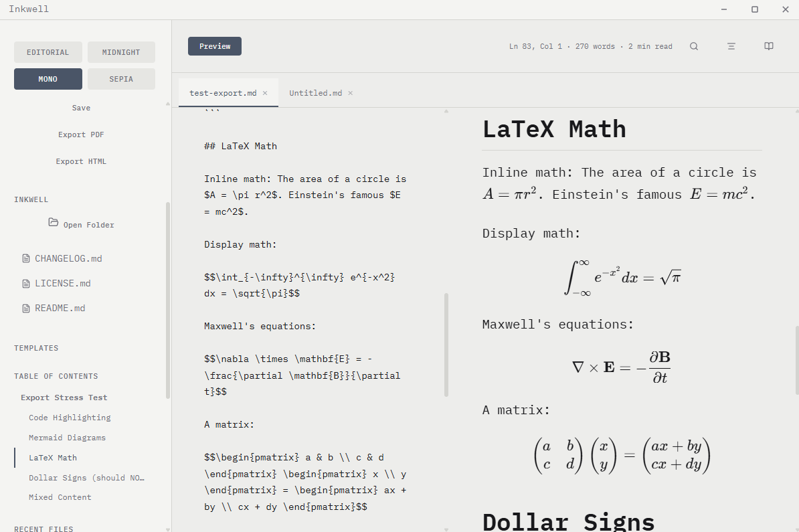Jump to Export Stress Test heading
Image resolution: width=799 pixels, height=532 pixels.
coord(64,397)
